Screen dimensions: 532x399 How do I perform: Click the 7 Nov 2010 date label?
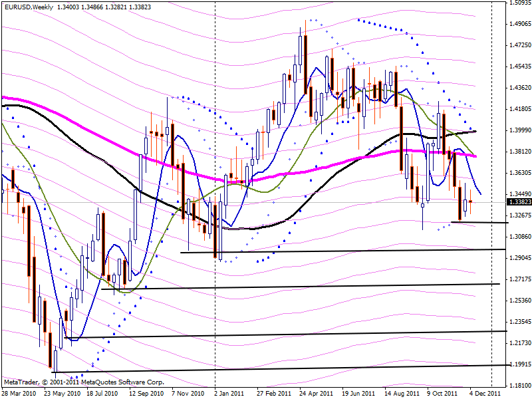[x=188, y=393]
